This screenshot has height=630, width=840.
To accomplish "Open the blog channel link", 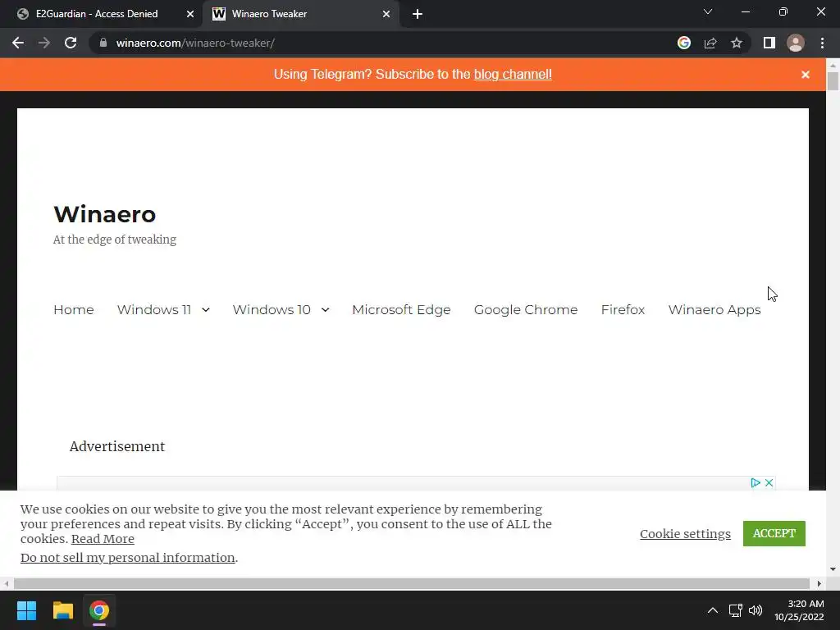I will [513, 75].
